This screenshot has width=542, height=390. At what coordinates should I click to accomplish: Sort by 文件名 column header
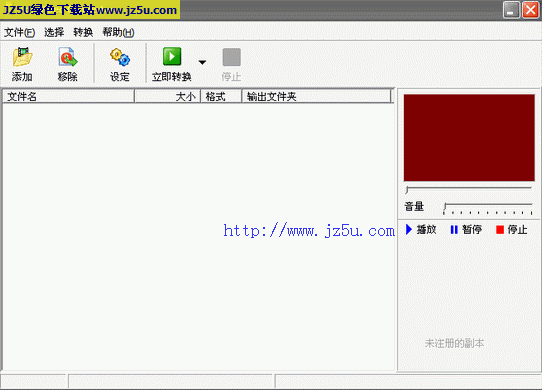pyautogui.click(x=68, y=96)
